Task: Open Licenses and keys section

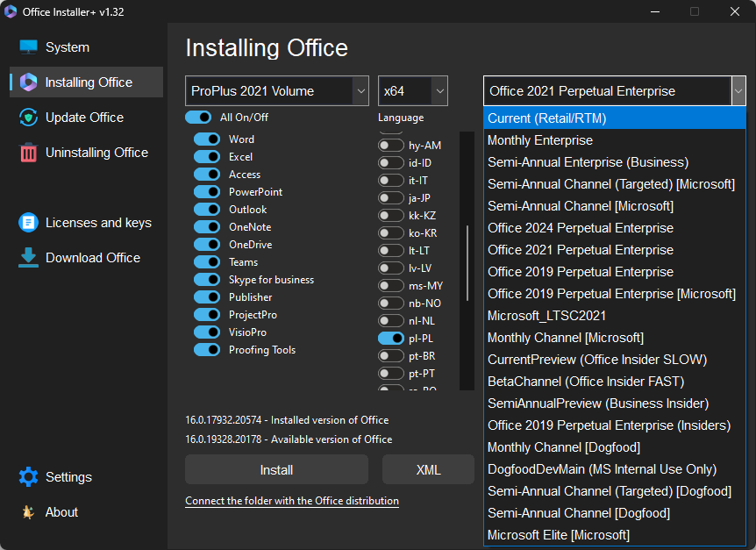Action: pos(86,223)
